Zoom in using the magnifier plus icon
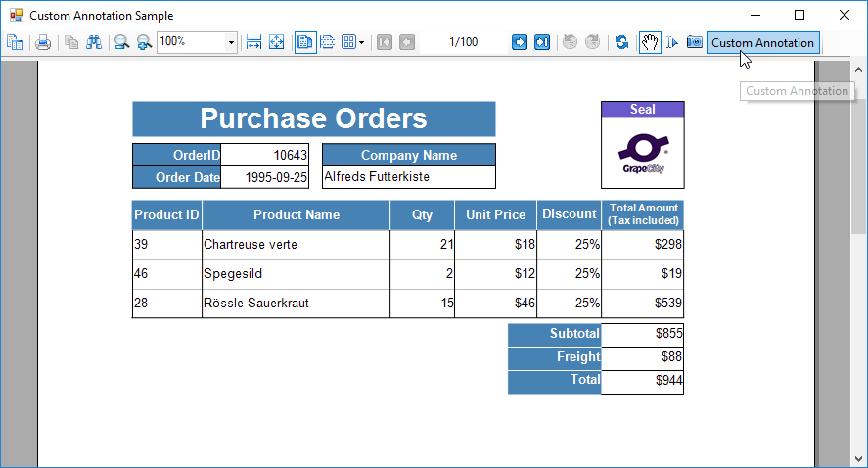The width and height of the screenshot is (868, 468). pos(145,42)
